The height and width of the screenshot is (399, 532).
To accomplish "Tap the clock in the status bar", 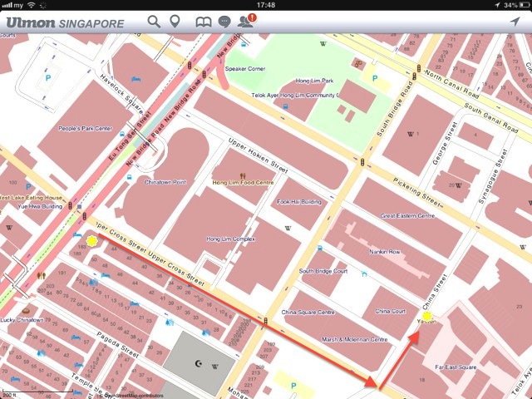I will tap(266, 5).
